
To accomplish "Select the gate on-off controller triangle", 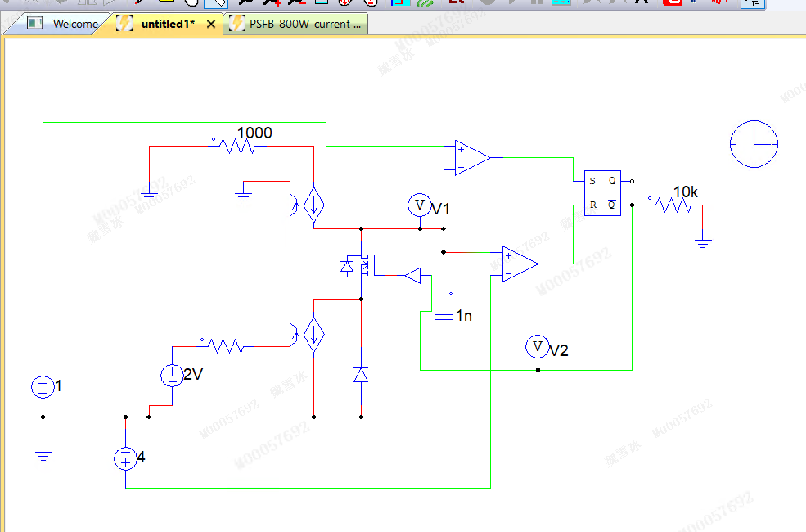I will pos(412,276).
